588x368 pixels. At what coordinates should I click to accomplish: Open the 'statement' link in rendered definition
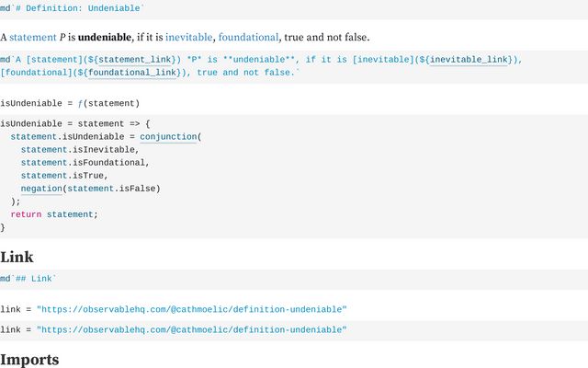point(33,37)
